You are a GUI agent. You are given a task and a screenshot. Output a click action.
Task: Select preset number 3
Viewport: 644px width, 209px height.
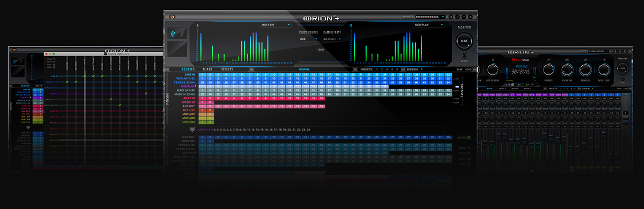(388, 69)
